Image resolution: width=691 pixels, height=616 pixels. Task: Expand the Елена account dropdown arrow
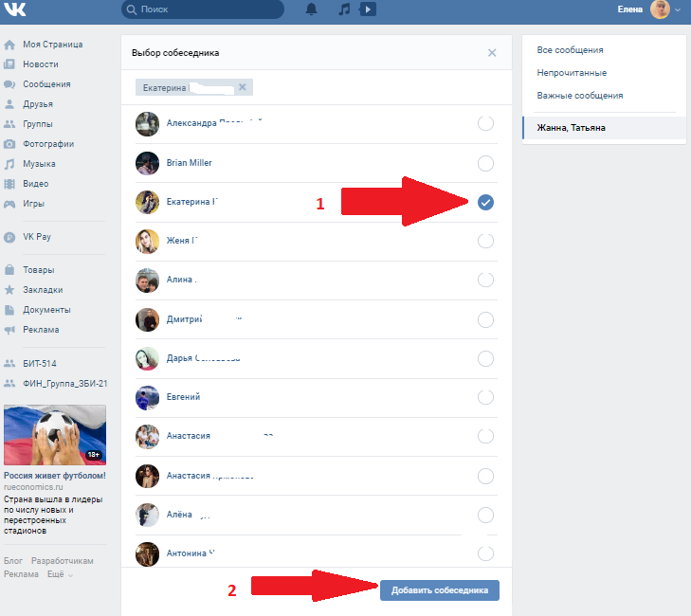(678, 9)
